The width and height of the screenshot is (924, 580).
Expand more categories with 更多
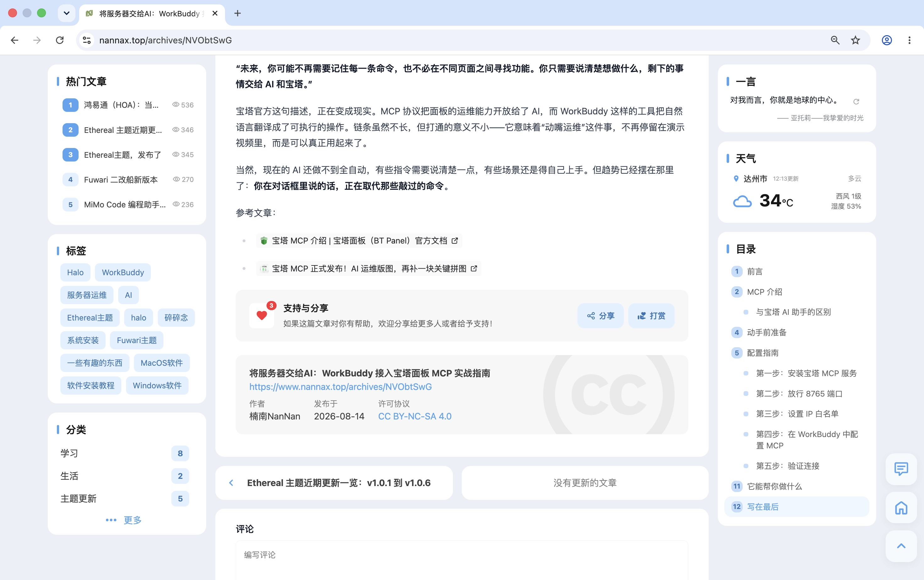(124, 520)
